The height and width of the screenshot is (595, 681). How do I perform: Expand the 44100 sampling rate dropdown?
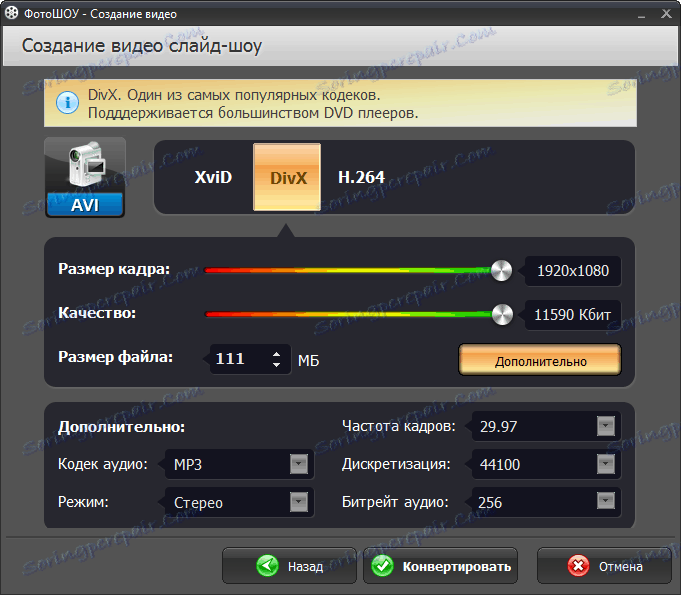pos(606,464)
